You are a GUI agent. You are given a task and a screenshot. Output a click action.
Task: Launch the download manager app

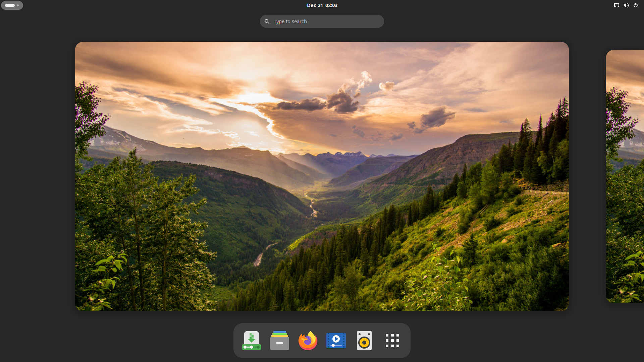(251, 340)
